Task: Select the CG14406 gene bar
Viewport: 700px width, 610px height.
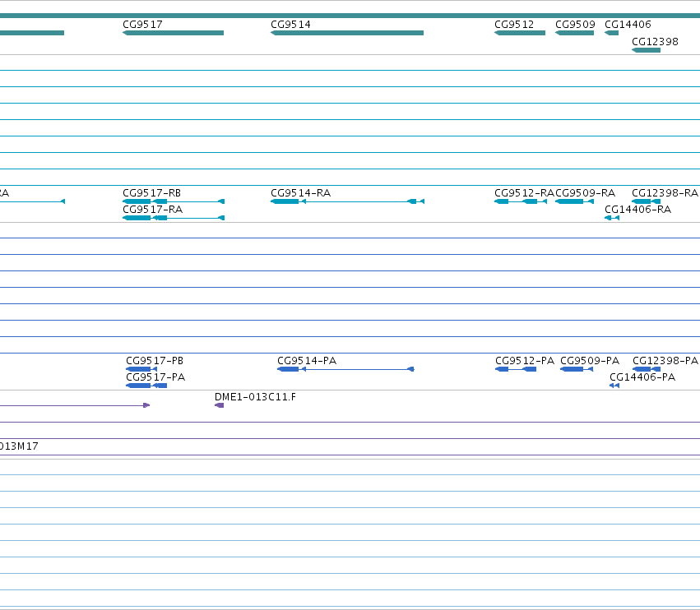Action: click(x=612, y=33)
